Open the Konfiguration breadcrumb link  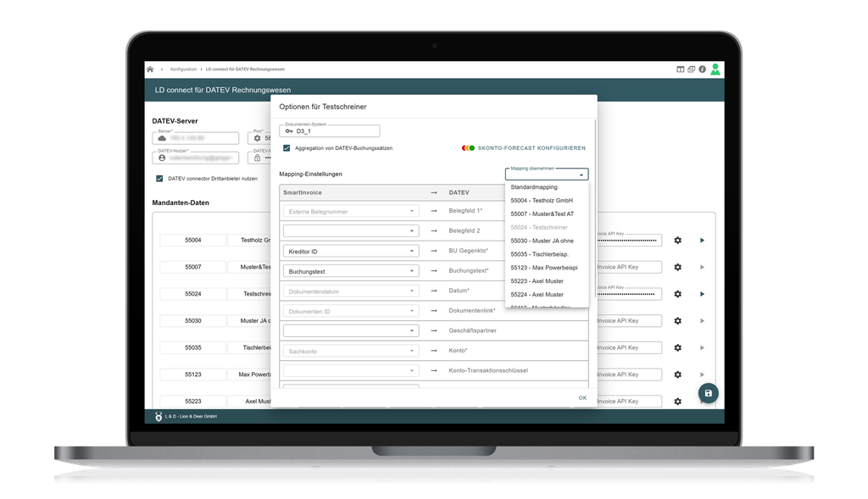pos(183,69)
